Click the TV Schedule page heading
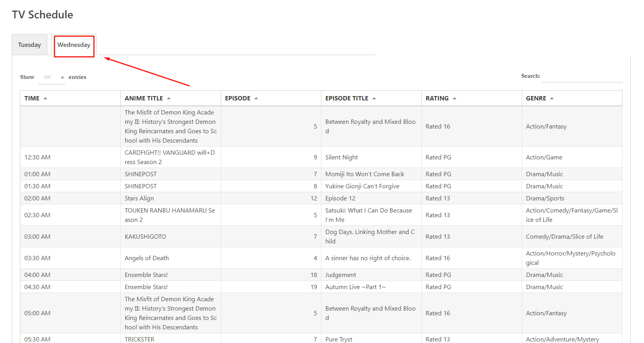 [x=43, y=15]
